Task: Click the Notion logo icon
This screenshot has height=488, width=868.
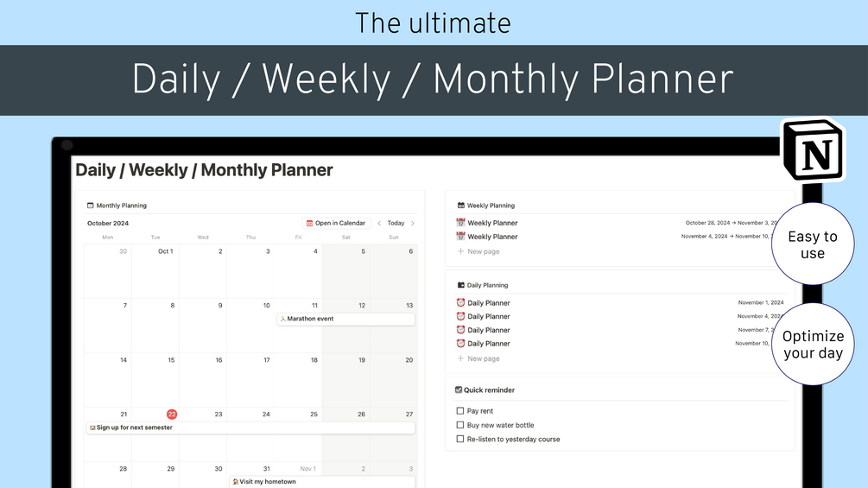Action: pos(813,150)
